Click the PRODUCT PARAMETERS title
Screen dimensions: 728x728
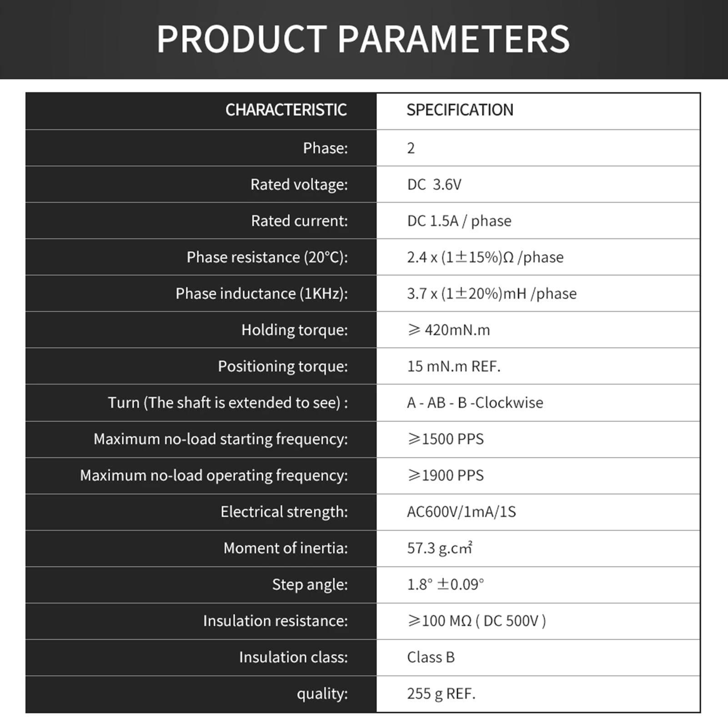pyautogui.click(x=363, y=39)
